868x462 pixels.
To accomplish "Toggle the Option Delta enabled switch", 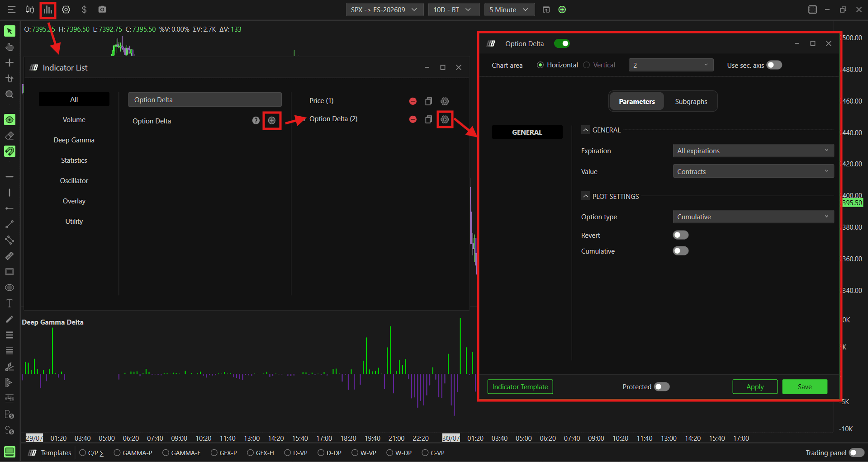I will pyautogui.click(x=562, y=43).
